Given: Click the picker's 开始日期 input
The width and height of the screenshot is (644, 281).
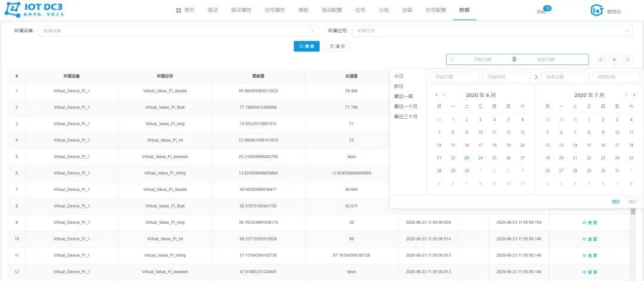Looking at the screenshot, I should [454, 77].
